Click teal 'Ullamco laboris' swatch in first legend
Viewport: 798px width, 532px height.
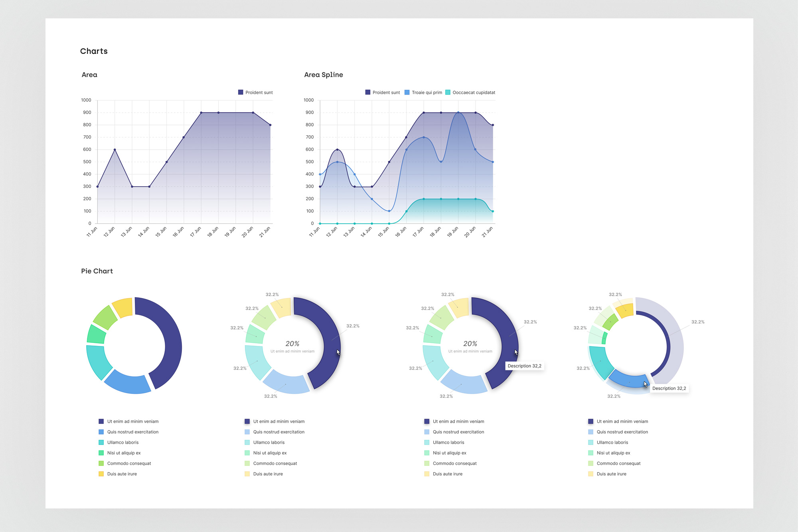[x=101, y=443]
